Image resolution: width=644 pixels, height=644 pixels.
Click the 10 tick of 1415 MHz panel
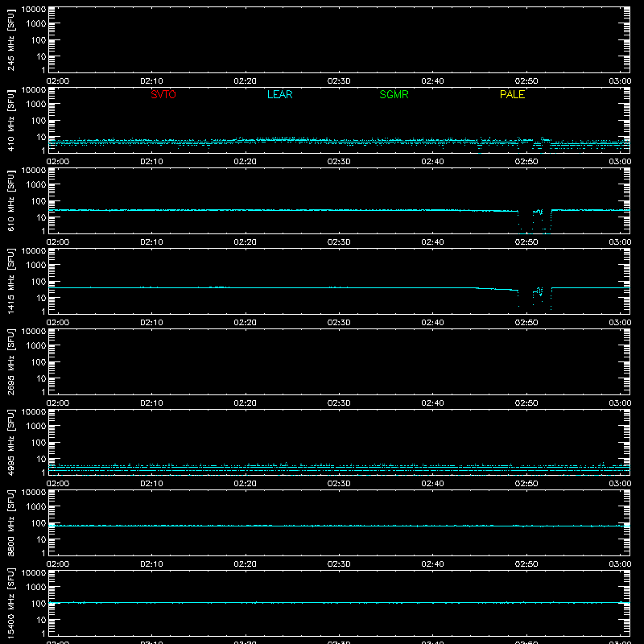[x=41, y=298]
